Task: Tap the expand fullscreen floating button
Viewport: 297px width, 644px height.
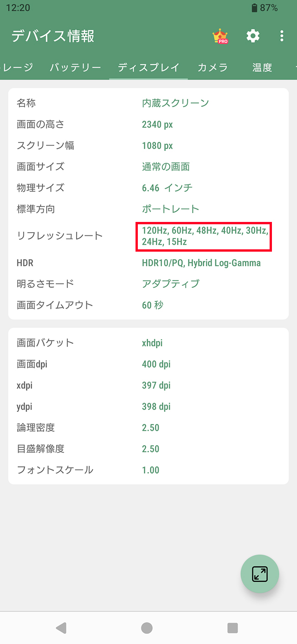Action: click(259, 574)
